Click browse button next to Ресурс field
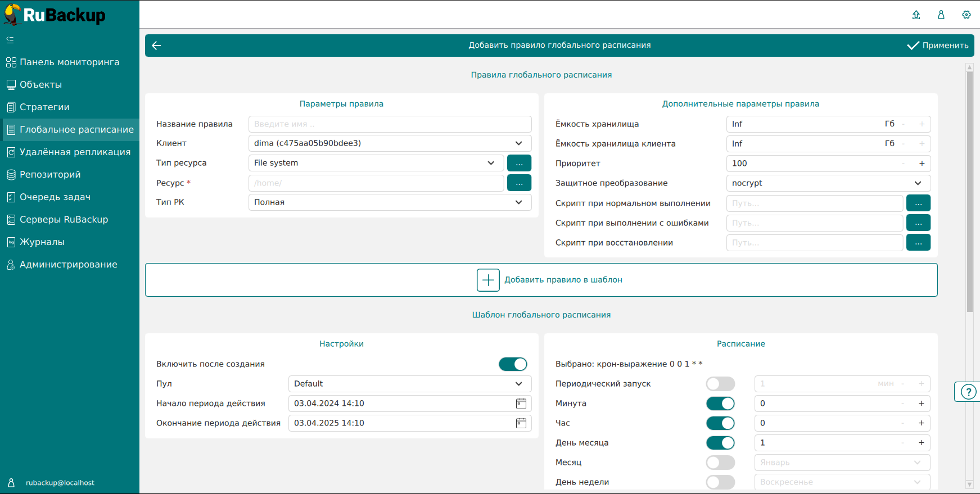 [x=519, y=183]
